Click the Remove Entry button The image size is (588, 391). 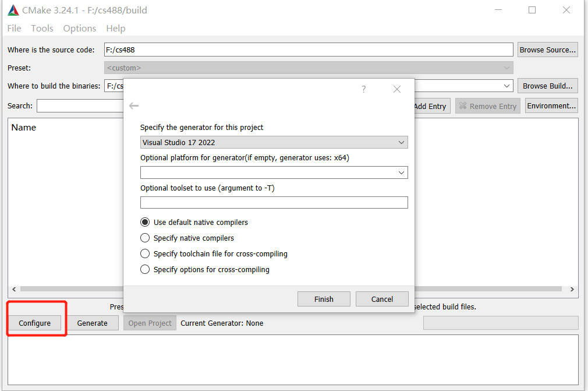pyautogui.click(x=487, y=106)
